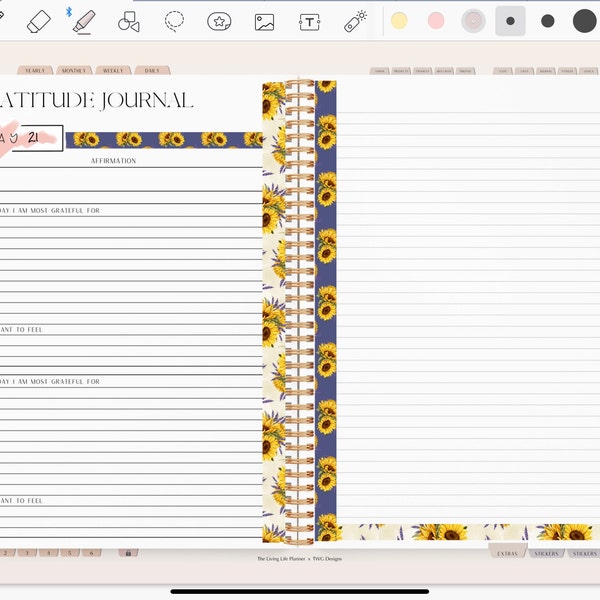Tap the first 'AM MOST GRATEFUL FOR' label
Viewport: 600px width, 600px height.
[50, 210]
